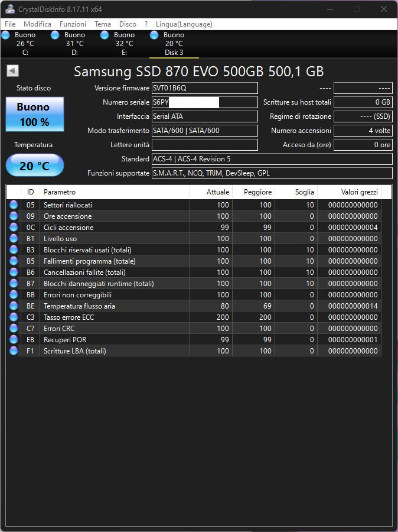The image size is (398, 532).
Task: Click the blue health orb above drive D:
Action: (x=55, y=35)
